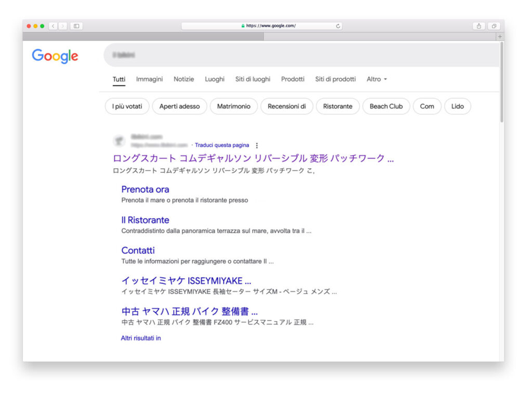The width and height of the screenshot is (532, 398).
Task: Click the three-dot result options icon
Action: coord(257,146)
